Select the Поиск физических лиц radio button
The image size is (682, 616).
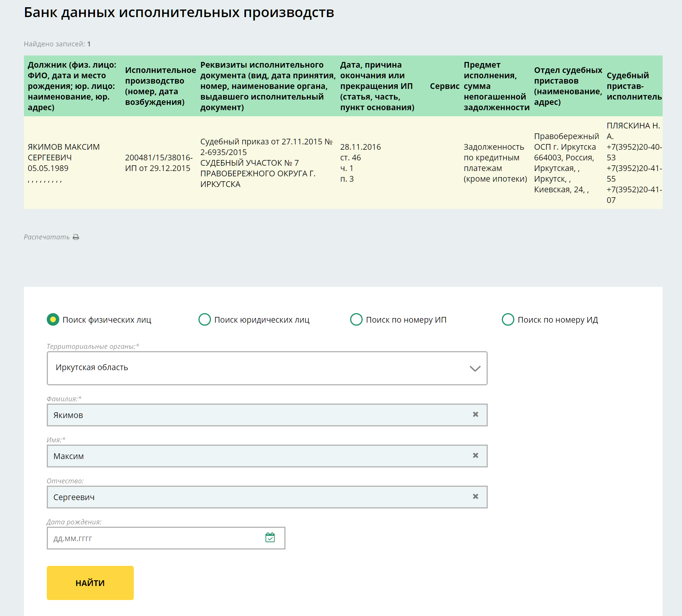53,320
